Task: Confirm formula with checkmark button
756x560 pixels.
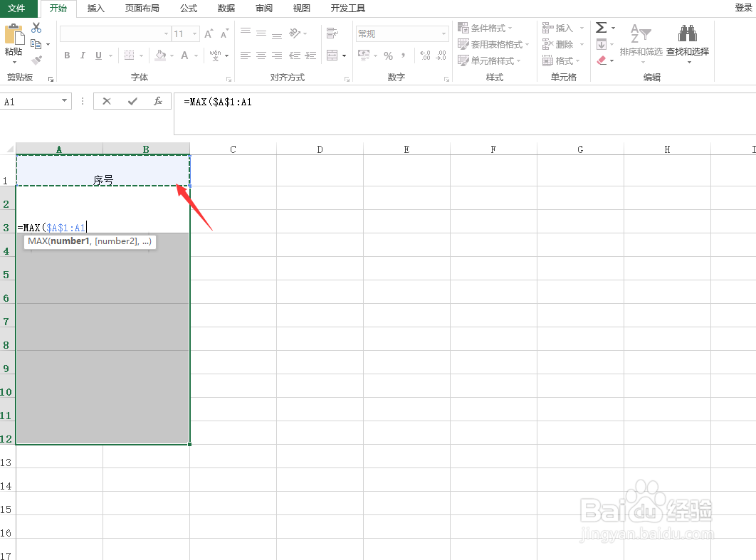Action: [132, 101]
